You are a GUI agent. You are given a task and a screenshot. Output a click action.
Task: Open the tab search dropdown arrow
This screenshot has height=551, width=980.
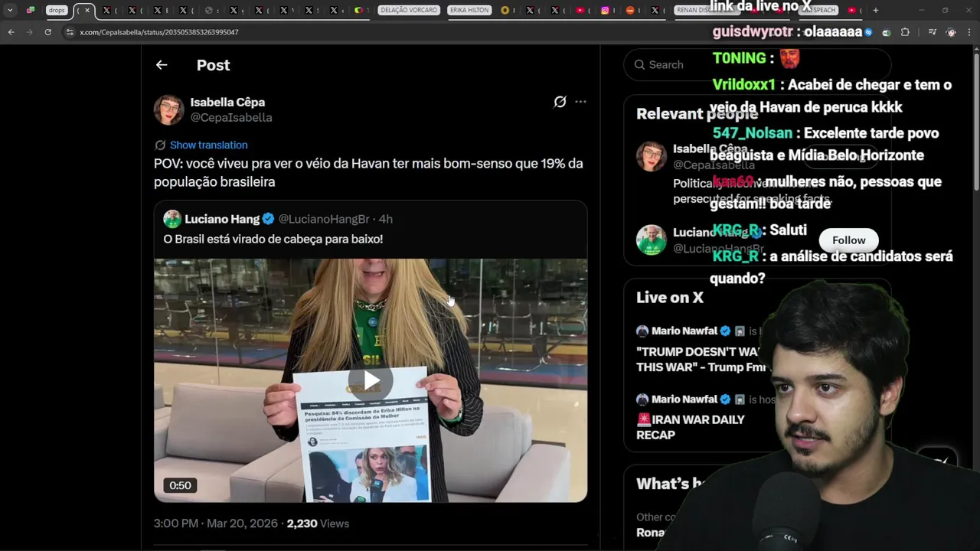pos(10,10)
